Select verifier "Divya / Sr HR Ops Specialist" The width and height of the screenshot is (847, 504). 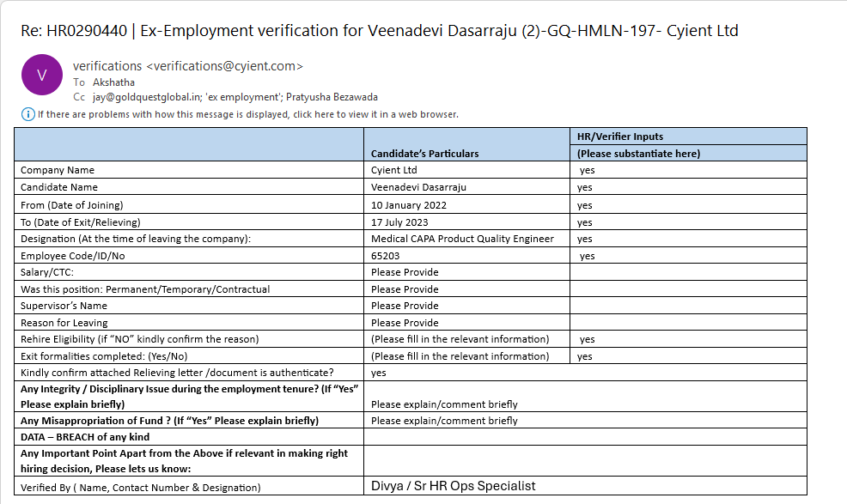pos(454,486)
